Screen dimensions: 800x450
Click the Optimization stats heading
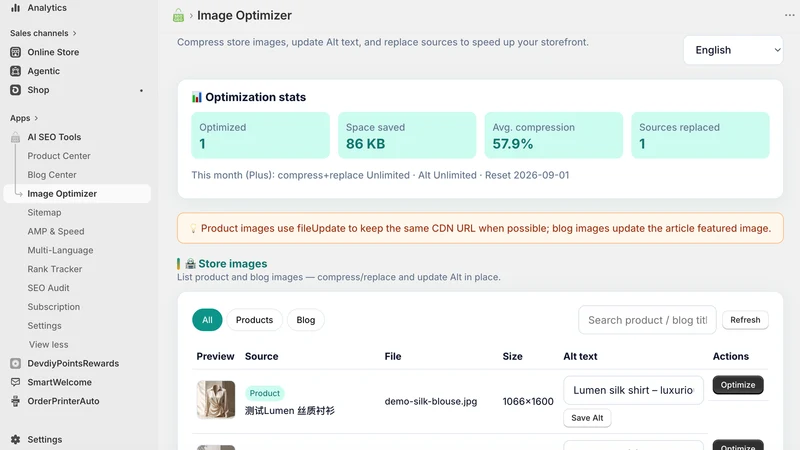tap(255, 97)
